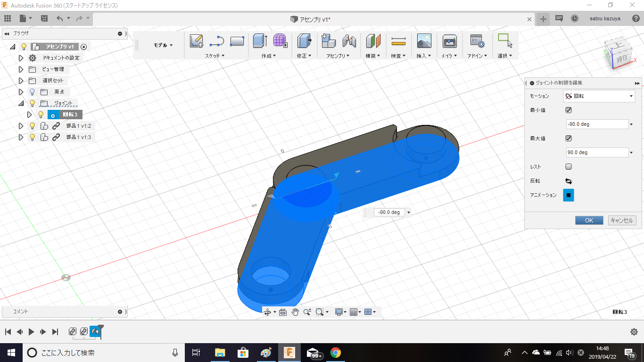Screen dimensions: 644x362
Task: Collapse the ジョイント tree node
Action: pos(21,103)
